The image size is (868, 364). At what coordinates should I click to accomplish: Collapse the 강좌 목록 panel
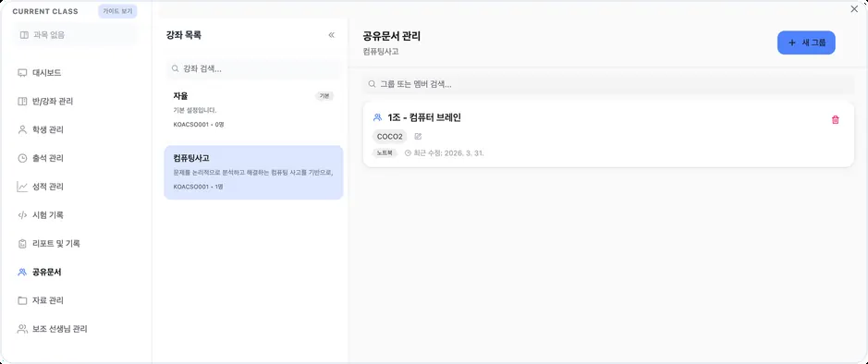(x=332, y=35)
